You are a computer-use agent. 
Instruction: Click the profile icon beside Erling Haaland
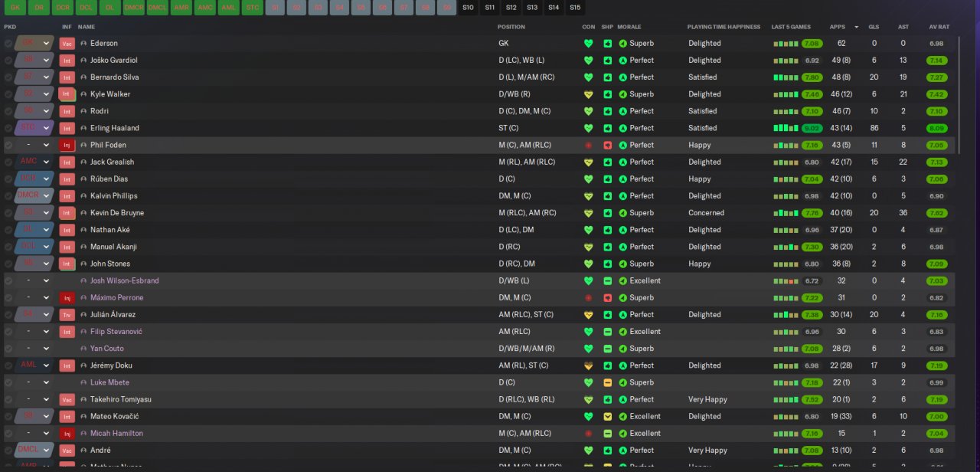pyautogui.click(x=83, y=128)
